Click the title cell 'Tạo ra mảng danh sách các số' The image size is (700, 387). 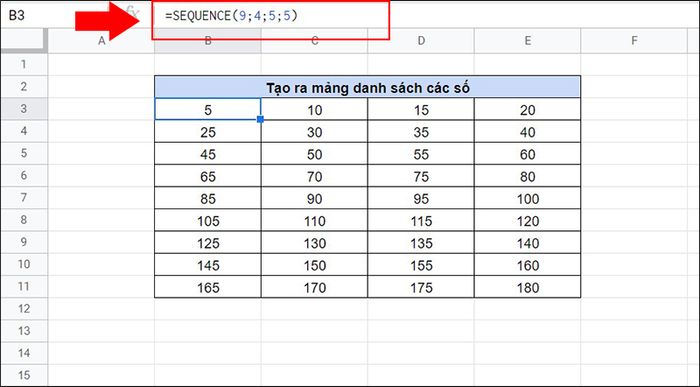pos(367,87)
